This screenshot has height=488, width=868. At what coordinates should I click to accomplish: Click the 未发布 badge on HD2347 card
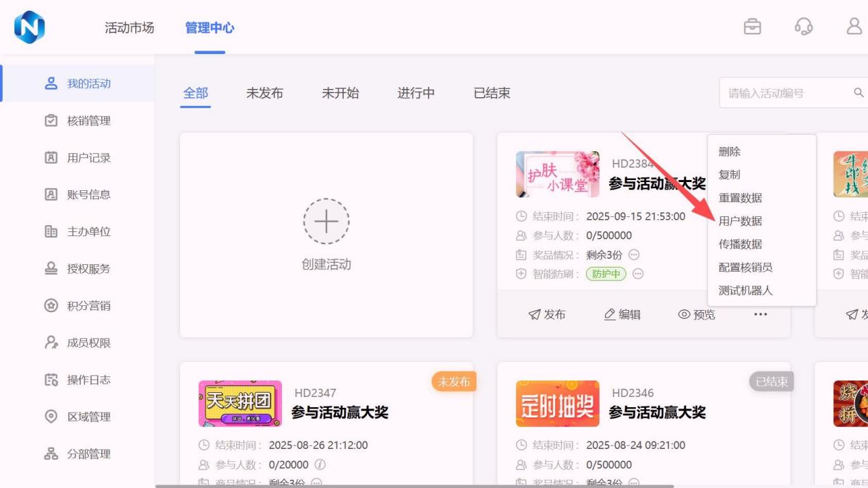[x=454, y=381]
